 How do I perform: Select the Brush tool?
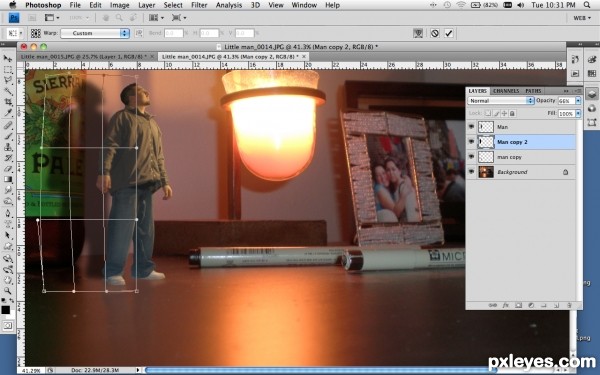tap(7, 136)
